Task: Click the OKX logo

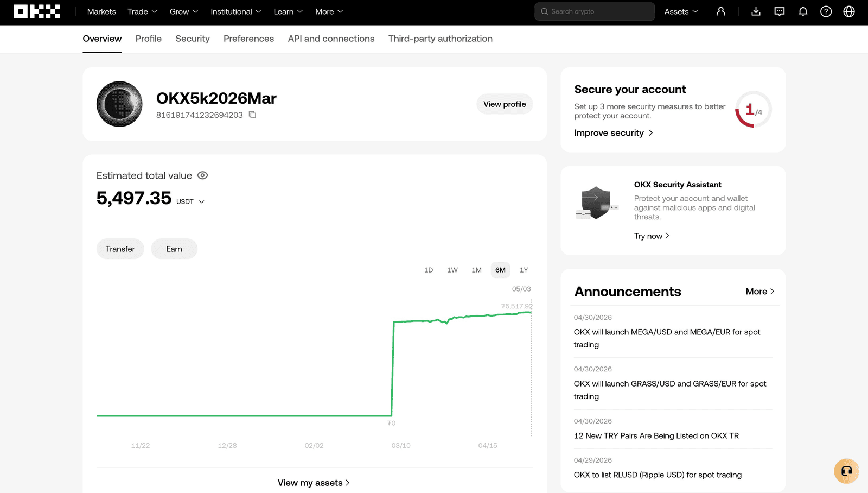Action: tap(37, 11)
